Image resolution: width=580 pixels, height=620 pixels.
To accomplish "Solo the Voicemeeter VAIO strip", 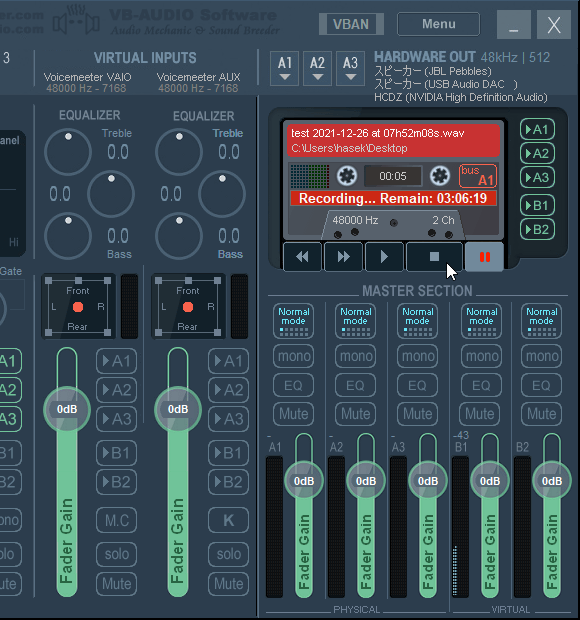I will point(117,554).
